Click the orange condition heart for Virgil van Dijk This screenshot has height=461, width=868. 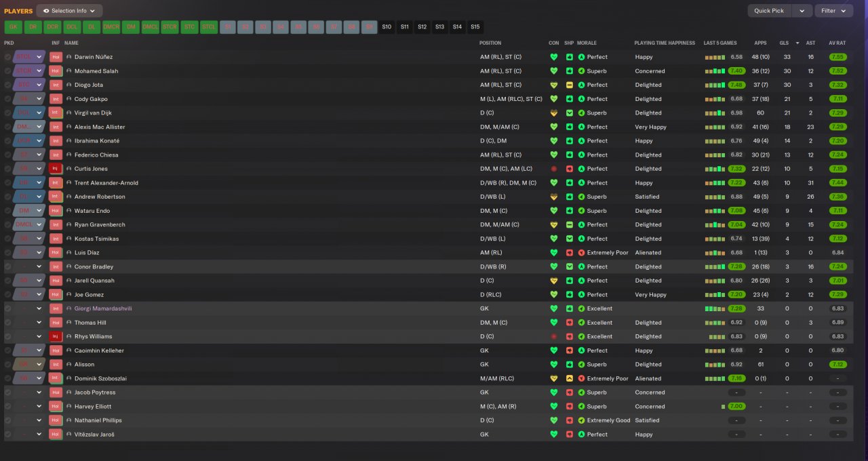point(554,113)
